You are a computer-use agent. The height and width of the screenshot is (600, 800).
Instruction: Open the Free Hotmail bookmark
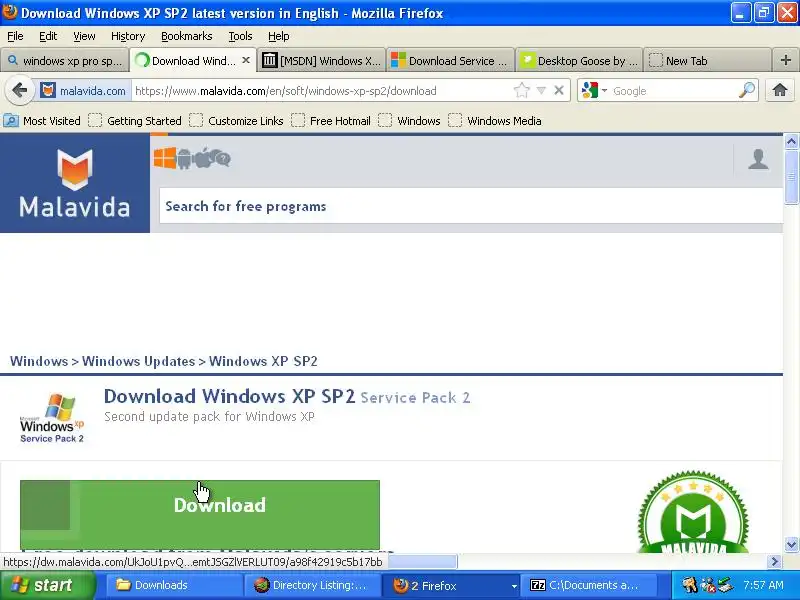[x=331, y=121]
